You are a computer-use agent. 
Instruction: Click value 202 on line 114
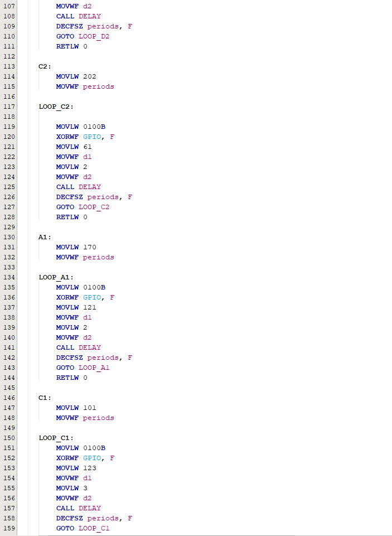(x=89, y=76)
